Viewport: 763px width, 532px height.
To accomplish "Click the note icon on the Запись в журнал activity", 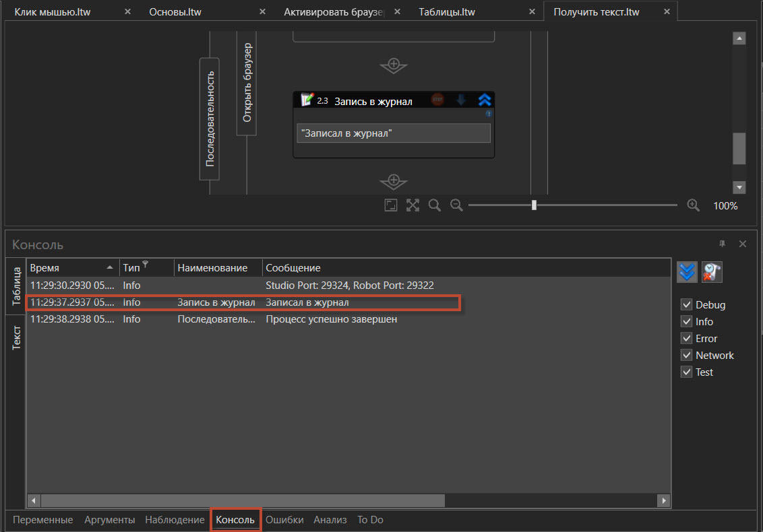I will pyautogui.click(x=307, y=100).
